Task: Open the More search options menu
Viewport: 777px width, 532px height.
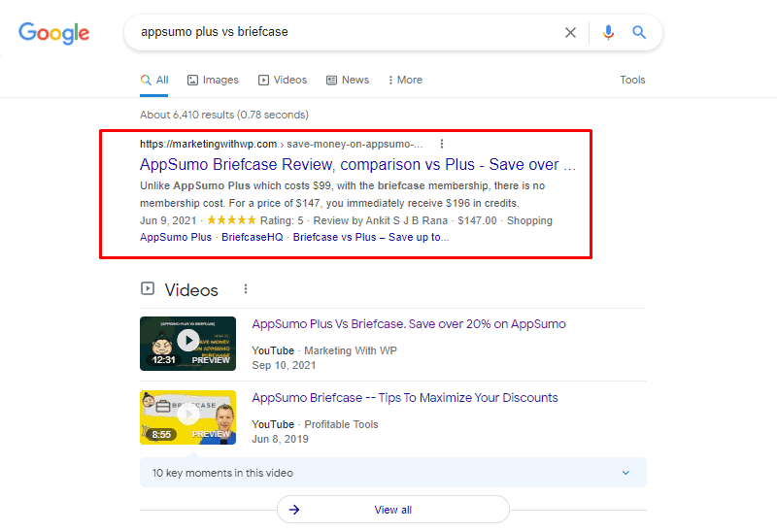Action: point(405,80)
